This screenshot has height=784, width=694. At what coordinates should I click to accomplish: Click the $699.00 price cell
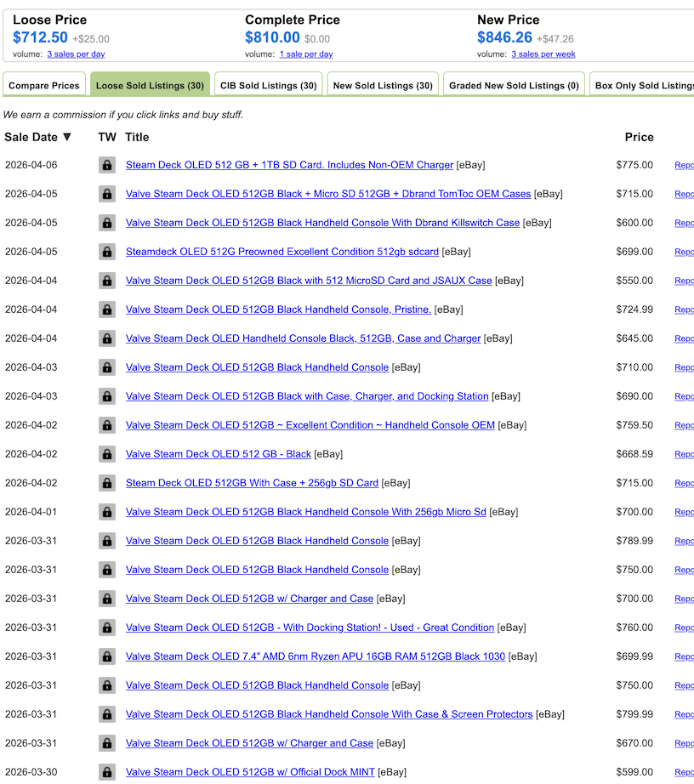634,252
